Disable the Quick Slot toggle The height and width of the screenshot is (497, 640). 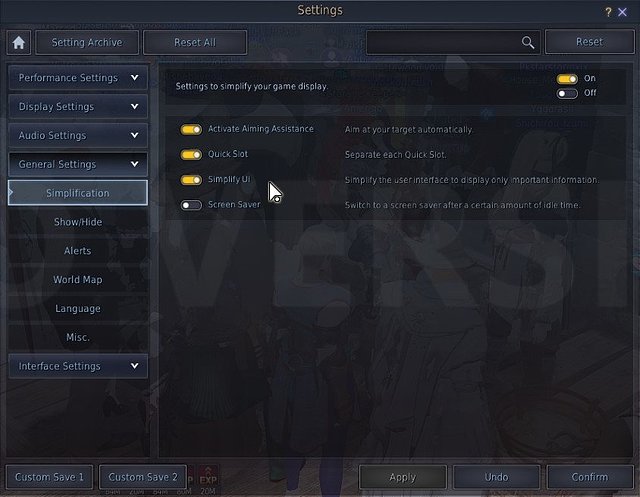click(191, 155)
